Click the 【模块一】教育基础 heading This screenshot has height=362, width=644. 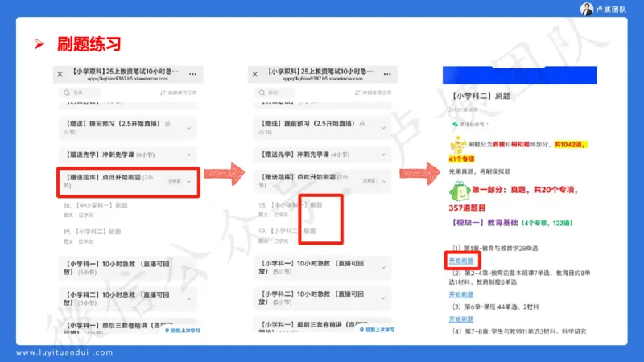(x=484, y=223)
